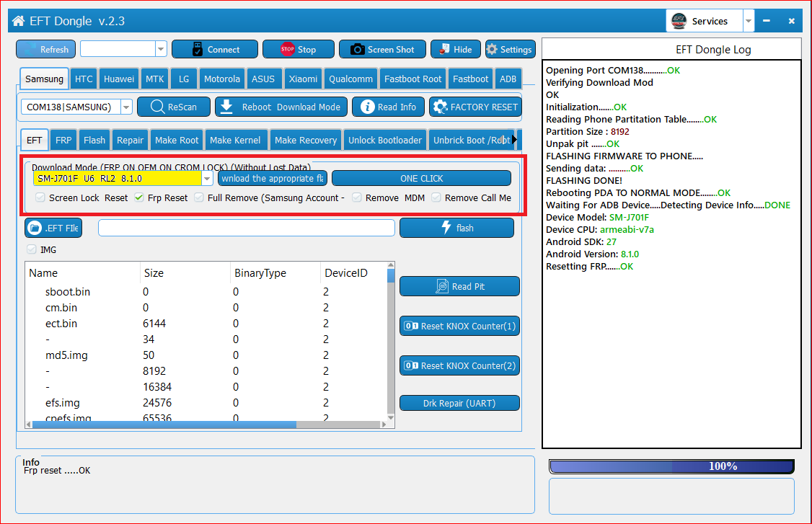Open the ADB tab
The height and width of the screenshot is (524, 812).
(508, 79)
